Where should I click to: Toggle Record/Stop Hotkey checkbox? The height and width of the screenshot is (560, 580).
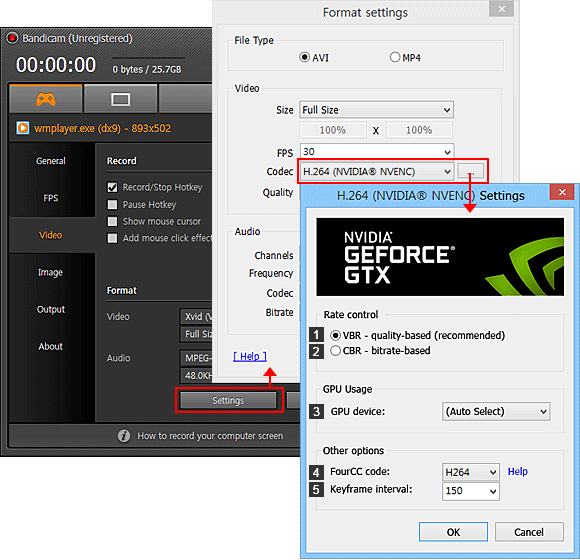(x=112, y=187)
